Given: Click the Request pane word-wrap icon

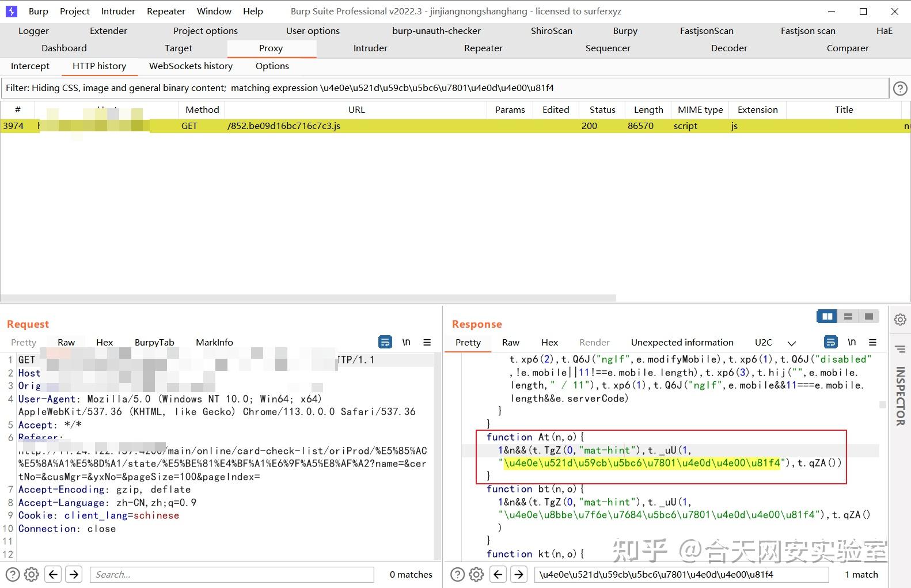Looking at the screenshot, I should (x=385, y=342).
